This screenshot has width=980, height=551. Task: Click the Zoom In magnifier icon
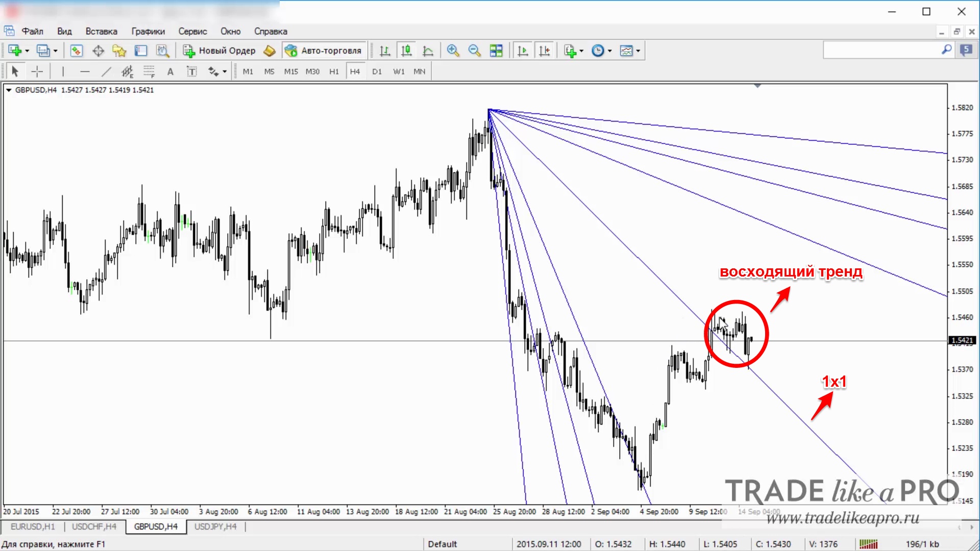(453, 51)
